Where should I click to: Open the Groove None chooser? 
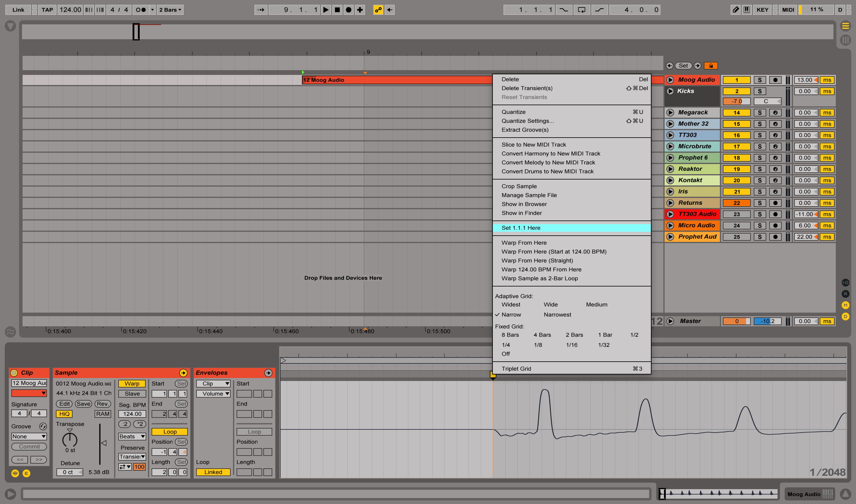29,437
